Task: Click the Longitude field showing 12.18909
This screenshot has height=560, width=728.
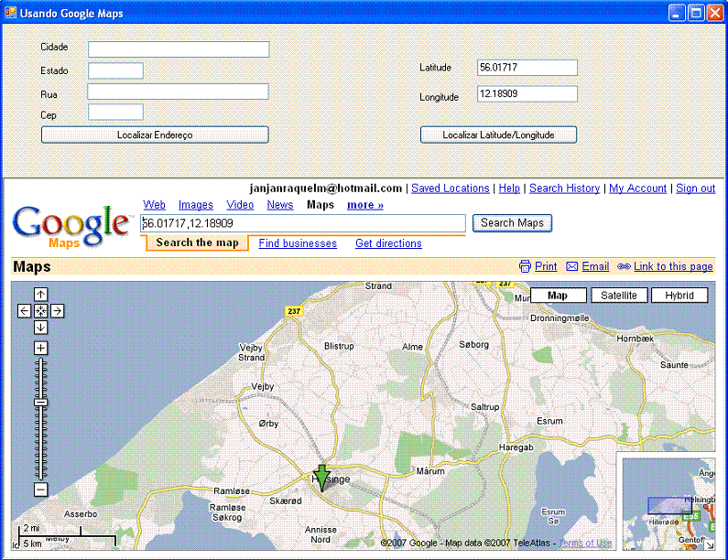Action: 527,93
